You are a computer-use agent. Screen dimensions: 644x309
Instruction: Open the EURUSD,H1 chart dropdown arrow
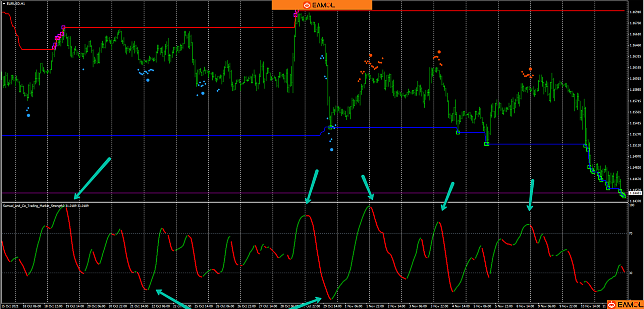coord(4,4)
